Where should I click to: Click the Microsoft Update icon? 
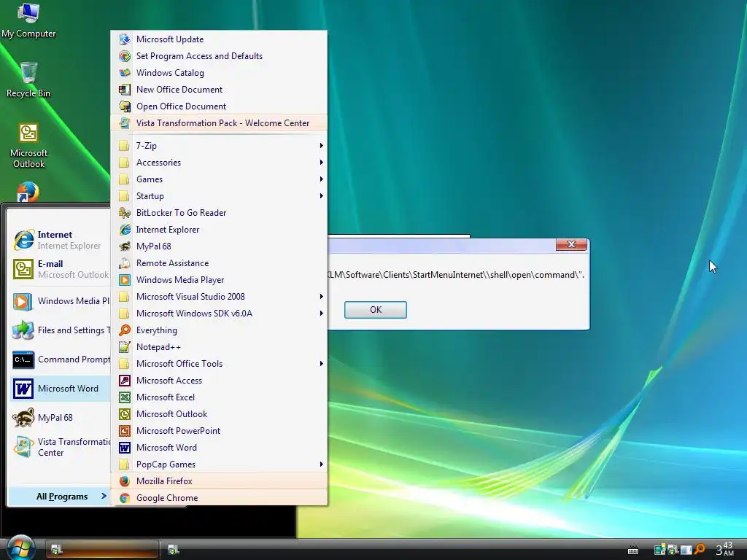point(125,39)
